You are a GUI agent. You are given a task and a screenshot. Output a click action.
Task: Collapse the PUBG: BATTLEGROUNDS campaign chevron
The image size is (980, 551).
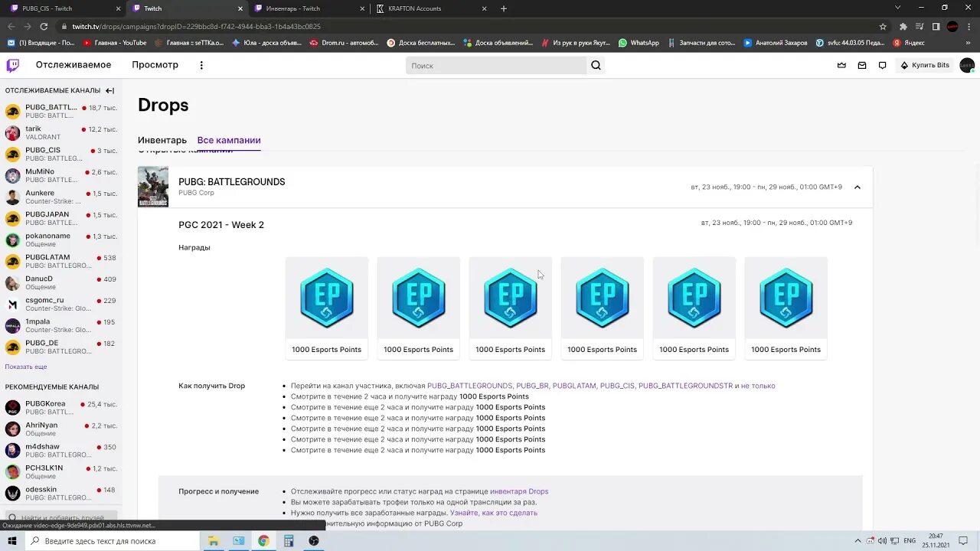pyautogui.click(x=857, y=187)
